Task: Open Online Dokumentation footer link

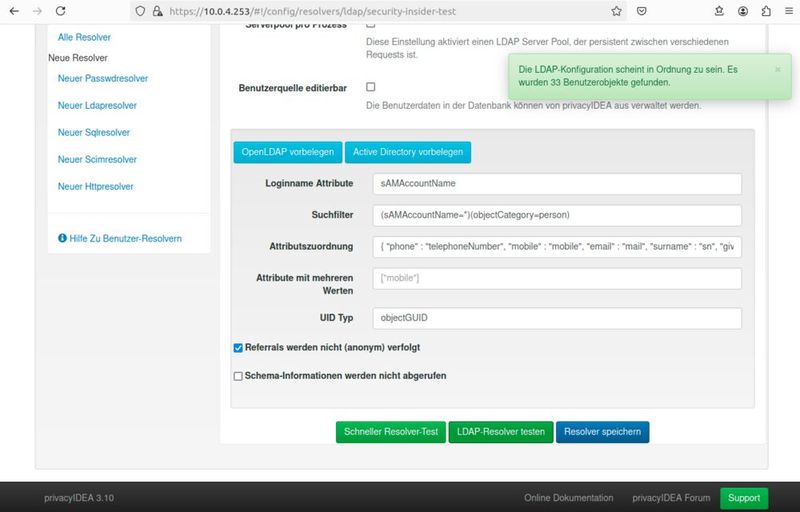Action: 568,498
